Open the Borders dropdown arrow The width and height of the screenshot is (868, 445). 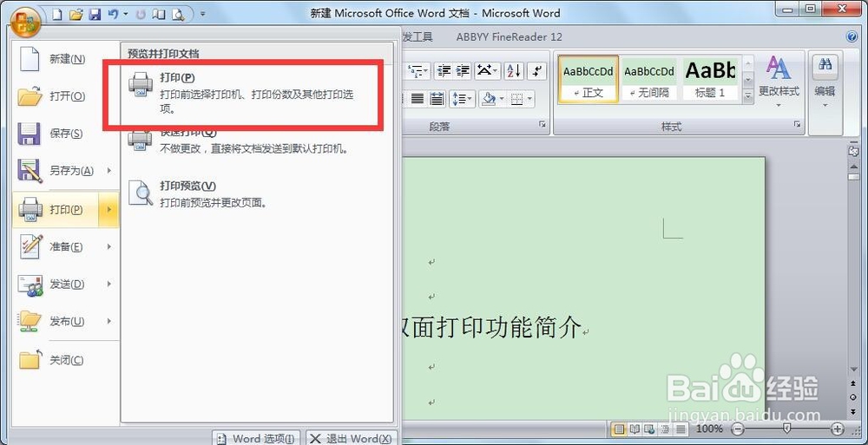click(529, 99)
